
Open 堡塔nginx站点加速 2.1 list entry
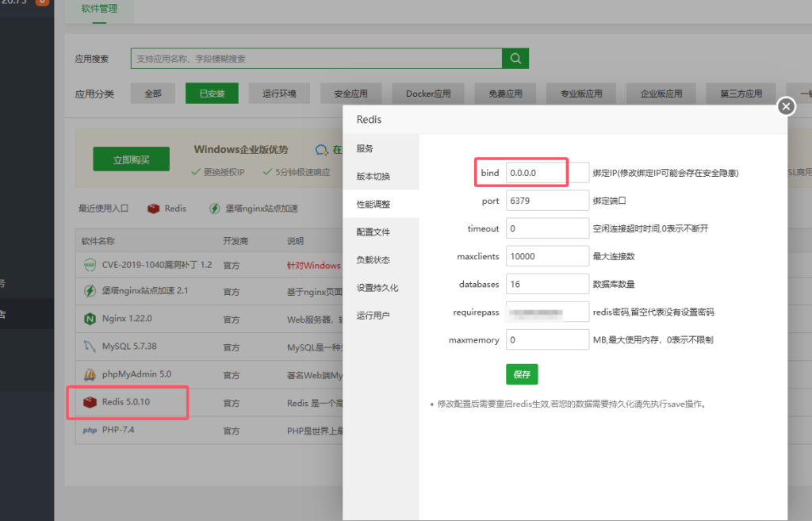click(x=145, y=290)
